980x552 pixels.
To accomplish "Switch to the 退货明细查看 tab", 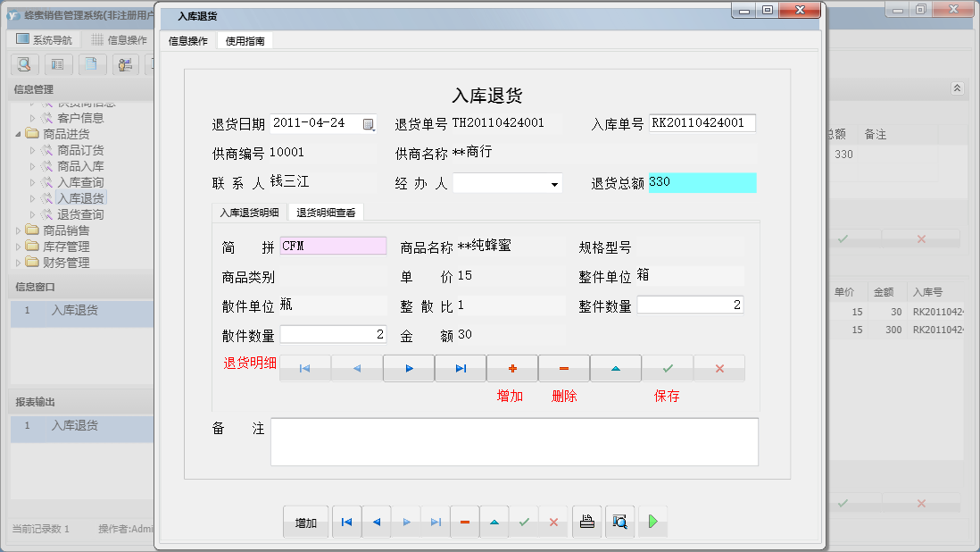I will pyautogui.click(x=328, y=213).
